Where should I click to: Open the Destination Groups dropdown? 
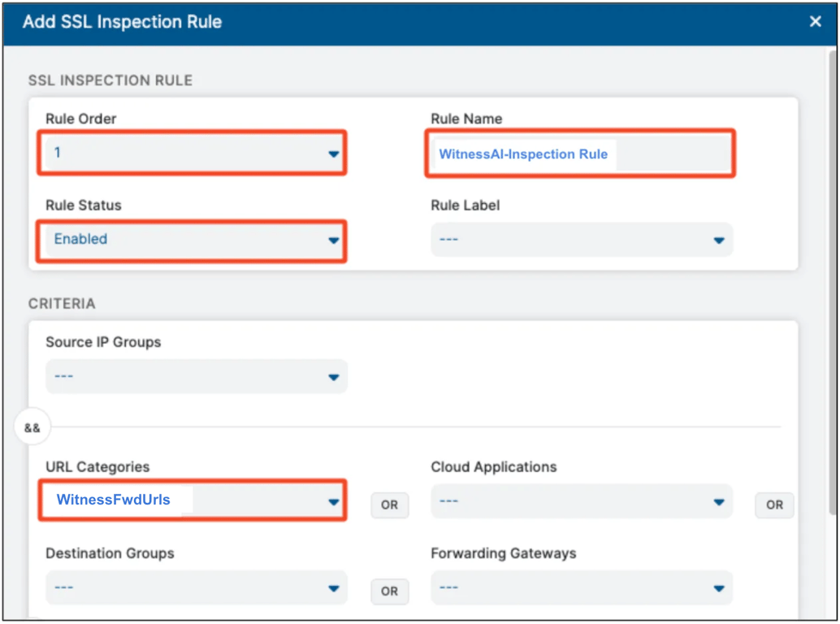[x=196, y=587]
